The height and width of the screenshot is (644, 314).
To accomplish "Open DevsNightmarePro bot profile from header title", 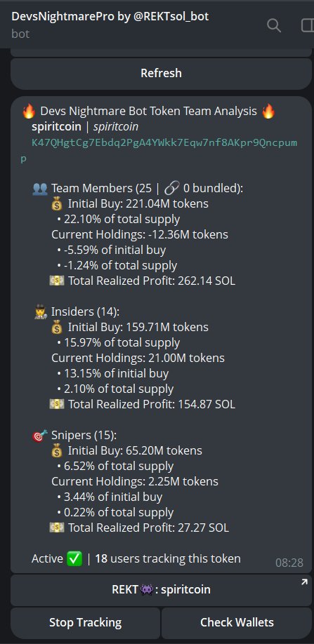I will (x=110, y=16).
